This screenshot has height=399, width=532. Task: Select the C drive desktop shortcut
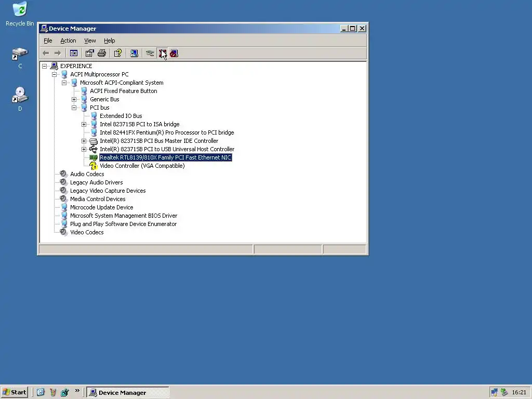coord(20,58)
